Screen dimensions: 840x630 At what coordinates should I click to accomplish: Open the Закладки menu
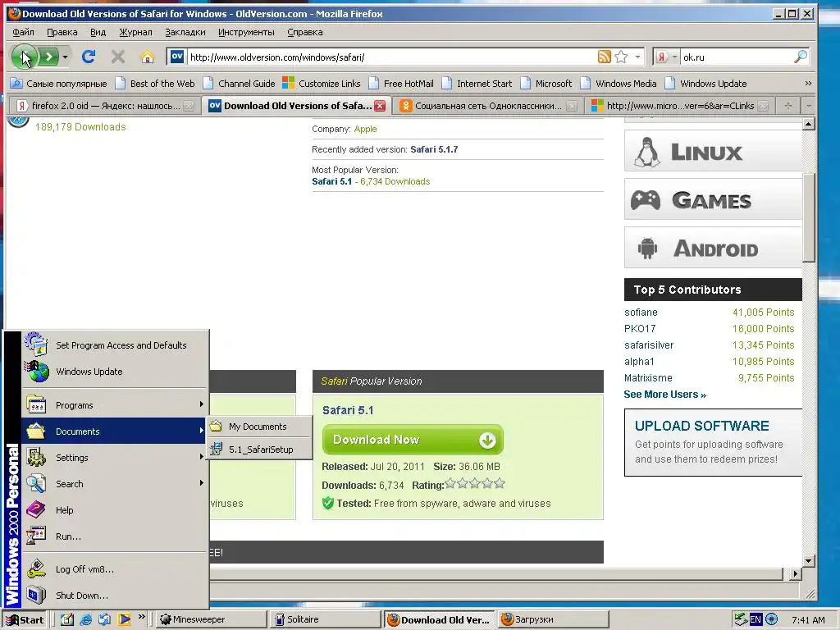185,32
